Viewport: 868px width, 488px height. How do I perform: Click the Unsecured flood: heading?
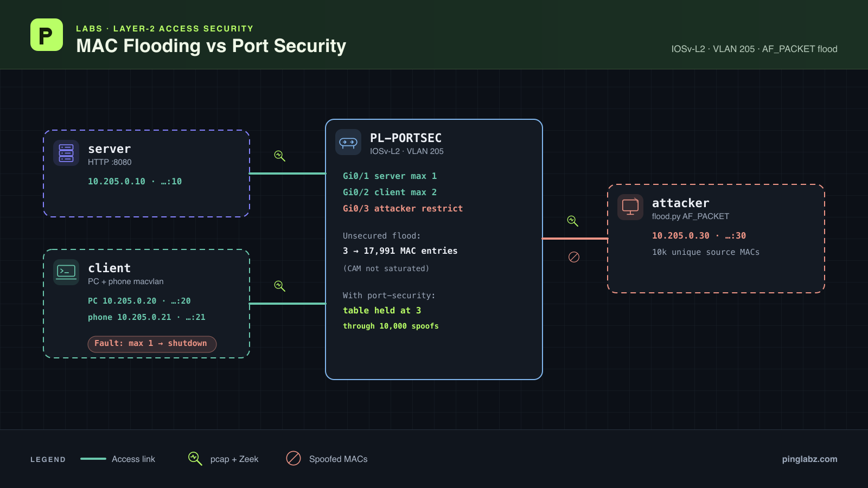(382, 236)
